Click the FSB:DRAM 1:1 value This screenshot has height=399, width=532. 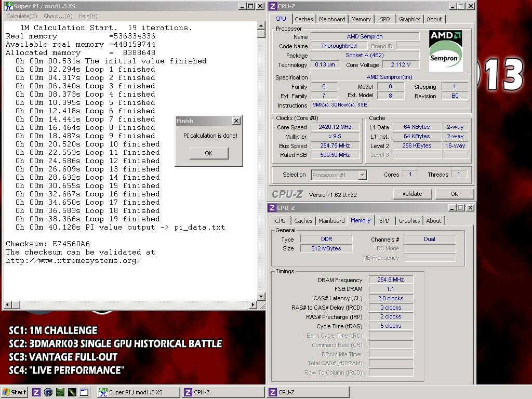click(x=391, y=289)
